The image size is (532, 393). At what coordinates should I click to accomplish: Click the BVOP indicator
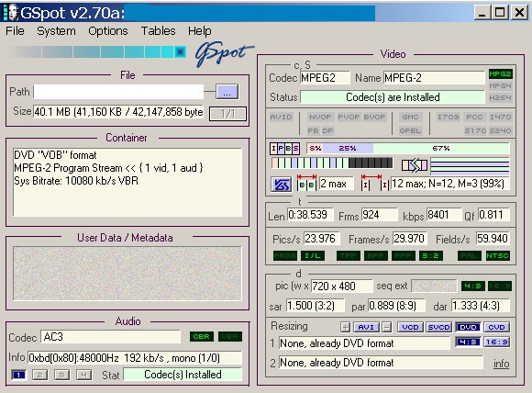pyautogui.click(x=374, y=117)
